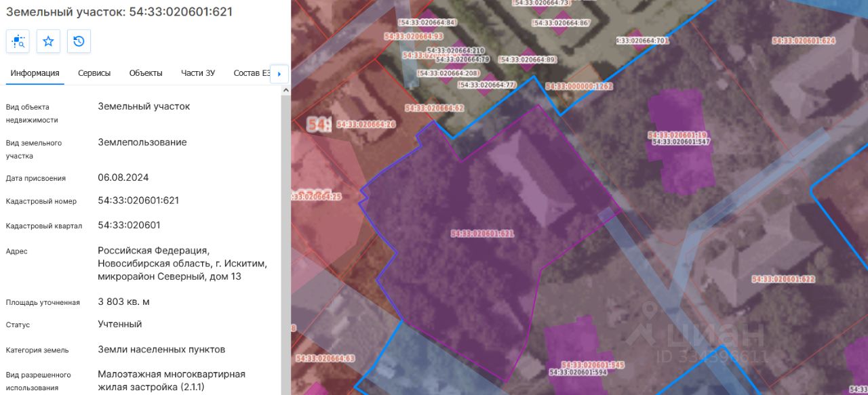Click the scrollbar up arrow in info panel
Image resolution: width=868 pixels, height=395 pixels.
click(285, 89)
